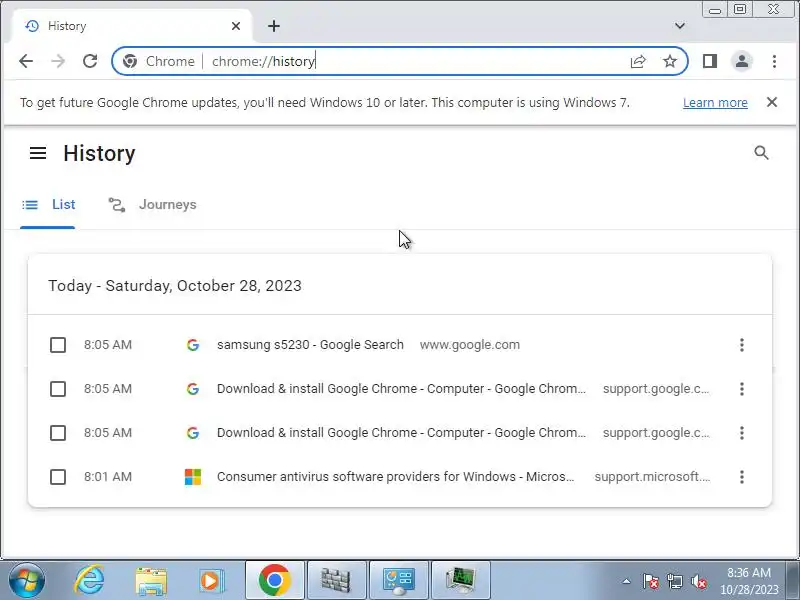This screenshot has height=600, width=800.
Task: Open the side panel icon
Action: point(710,61)
